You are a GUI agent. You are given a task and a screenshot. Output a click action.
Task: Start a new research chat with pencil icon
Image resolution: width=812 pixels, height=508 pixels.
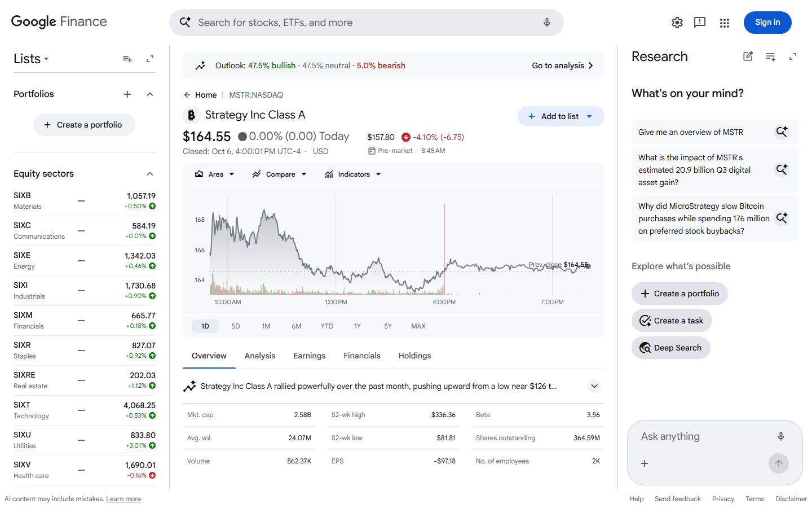[748, 56]
